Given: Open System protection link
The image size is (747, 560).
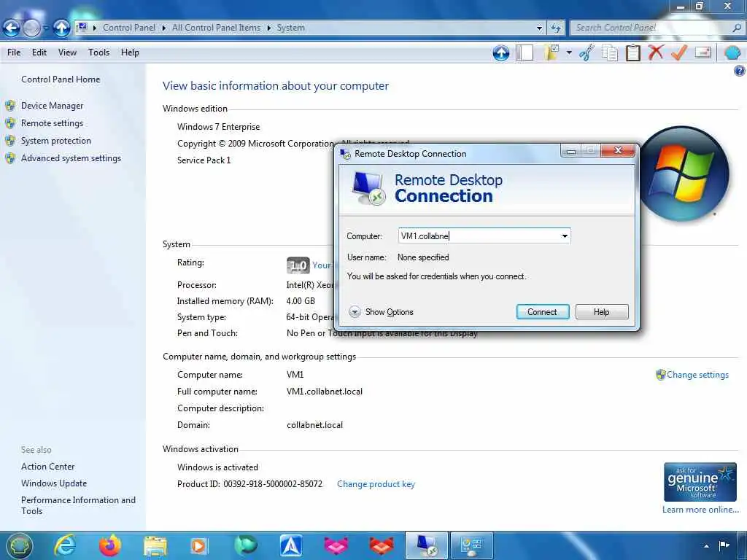Looking at the screenshot, I should point(55,141).
